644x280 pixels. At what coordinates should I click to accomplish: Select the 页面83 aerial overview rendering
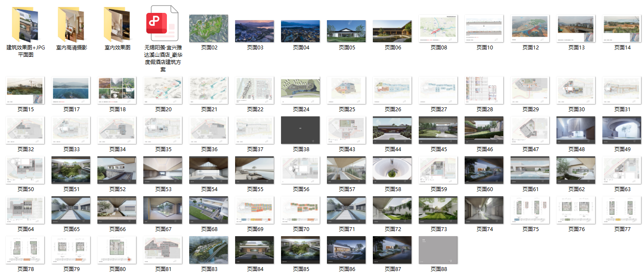[x=209, y=249]
